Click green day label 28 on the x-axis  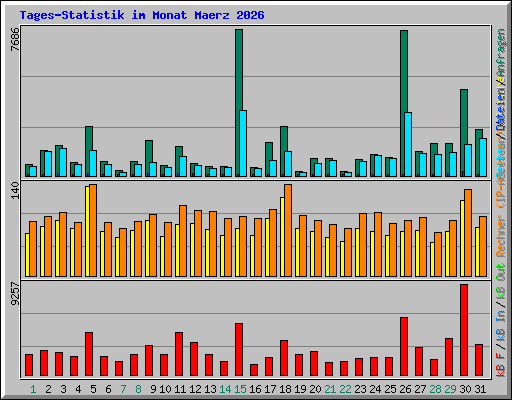[435, 389]
